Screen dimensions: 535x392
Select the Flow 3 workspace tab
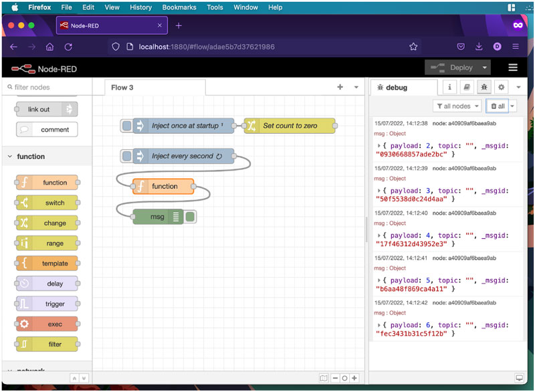[x=122, y=88]
